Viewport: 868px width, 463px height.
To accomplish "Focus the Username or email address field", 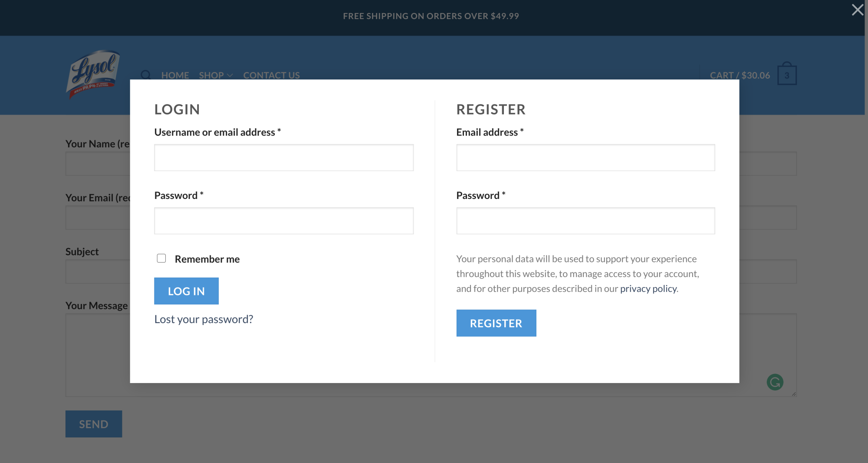I will 284,158.
